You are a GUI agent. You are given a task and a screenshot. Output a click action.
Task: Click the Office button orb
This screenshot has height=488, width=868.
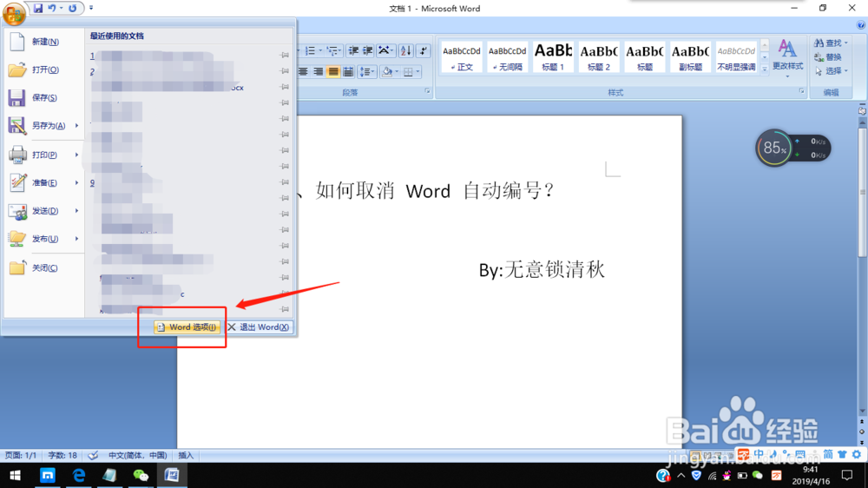tap(14, 13)
